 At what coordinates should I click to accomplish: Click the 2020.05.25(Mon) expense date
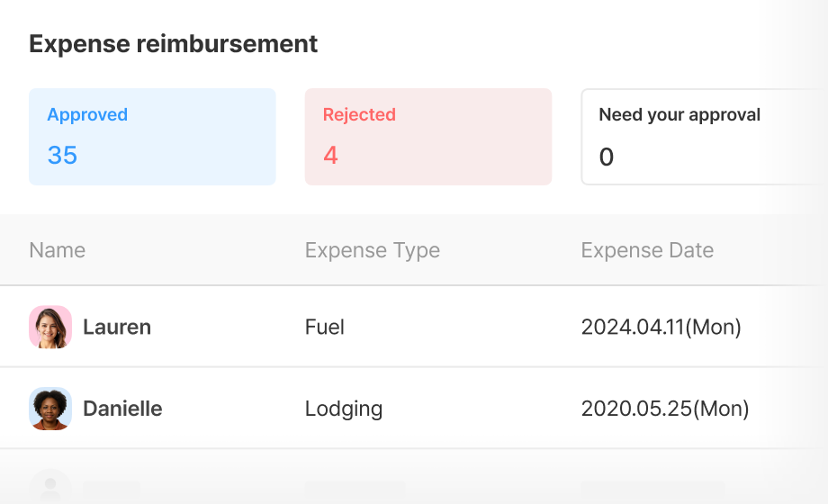[x=665, y=409]
